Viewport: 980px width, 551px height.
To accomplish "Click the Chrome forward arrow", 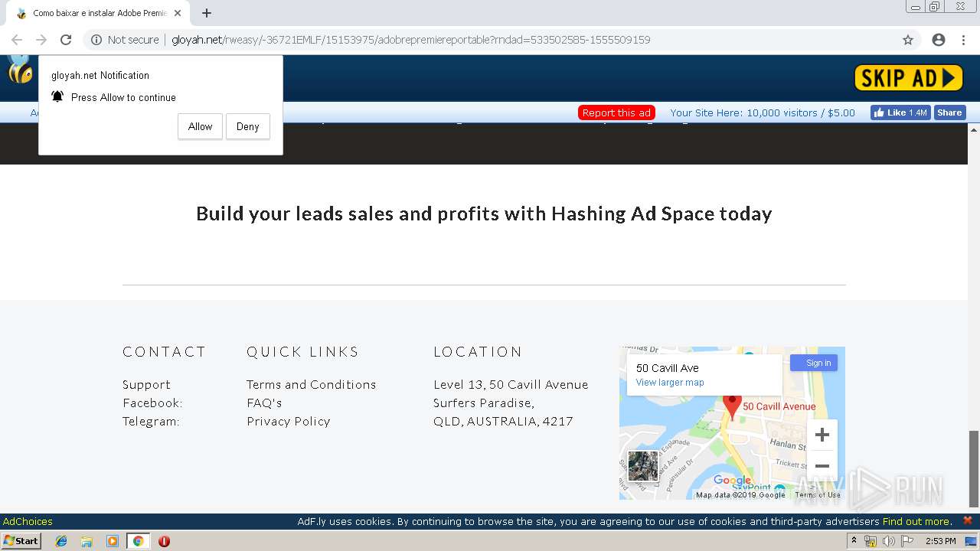I will click(x=41, y=40).
